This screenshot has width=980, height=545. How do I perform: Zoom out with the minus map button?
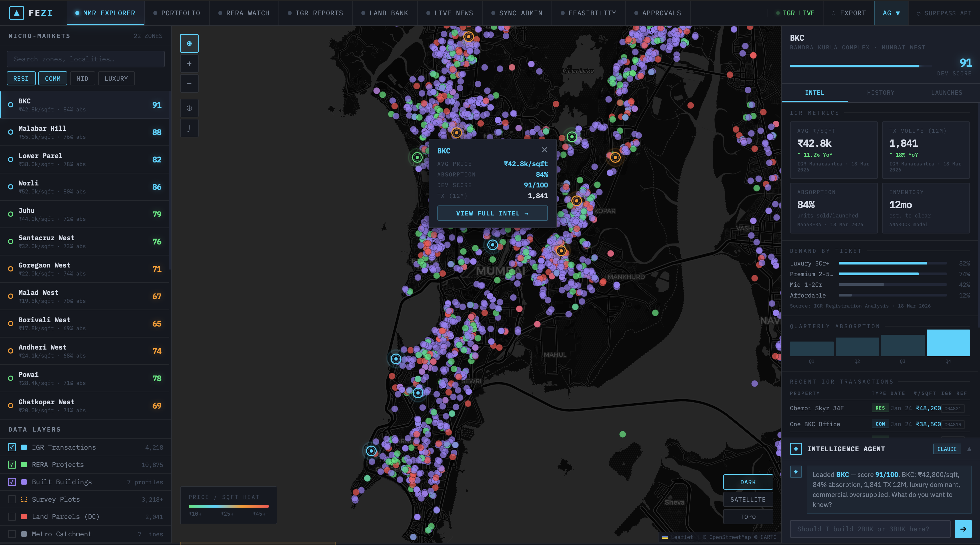(x=189, y=84)
